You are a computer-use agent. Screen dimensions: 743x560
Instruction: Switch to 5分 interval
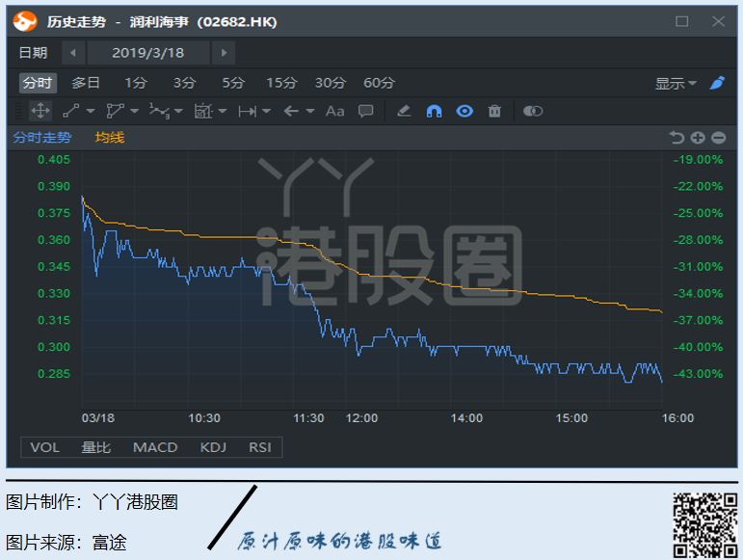pyautogui.click(x=233, y=83)
